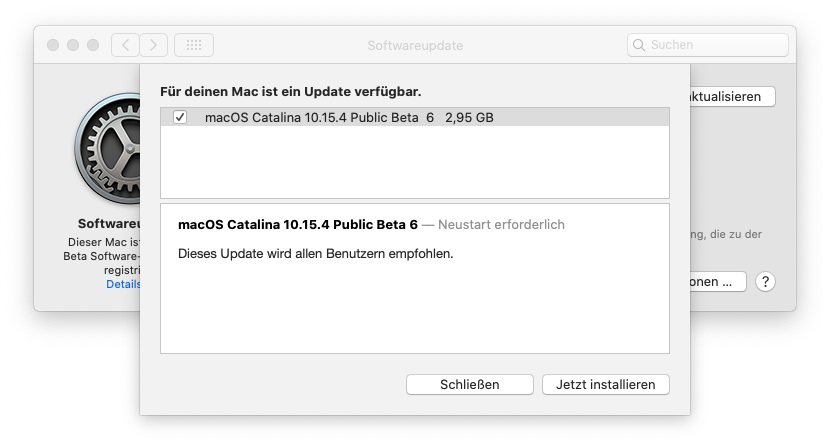Minimize the Softwareupdate window

click(x=72, y=45)
